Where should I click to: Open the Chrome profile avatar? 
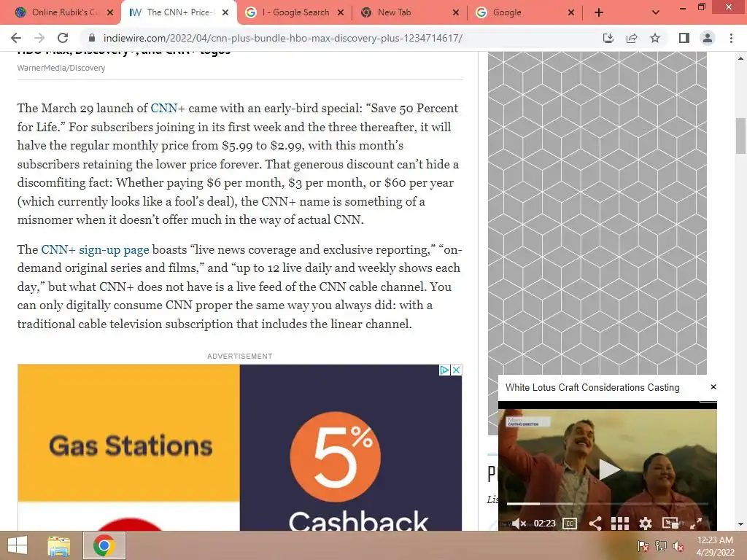(x=708, y=38)
